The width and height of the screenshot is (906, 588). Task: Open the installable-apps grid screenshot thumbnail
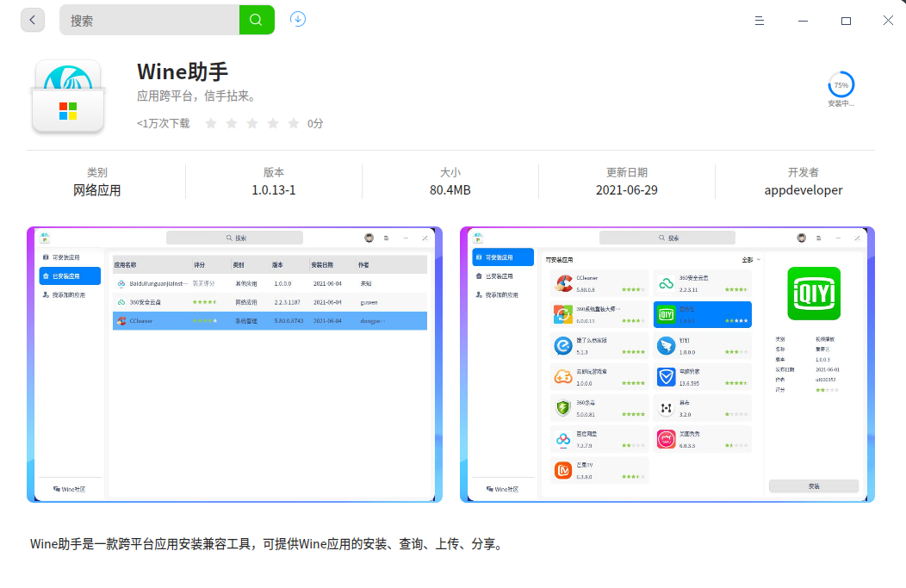(667, 364)
